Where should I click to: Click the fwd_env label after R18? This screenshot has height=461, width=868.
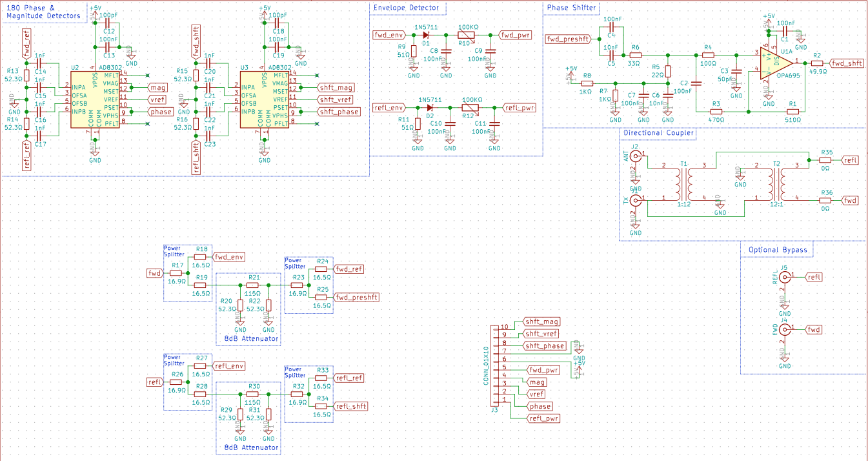(228, 257)
